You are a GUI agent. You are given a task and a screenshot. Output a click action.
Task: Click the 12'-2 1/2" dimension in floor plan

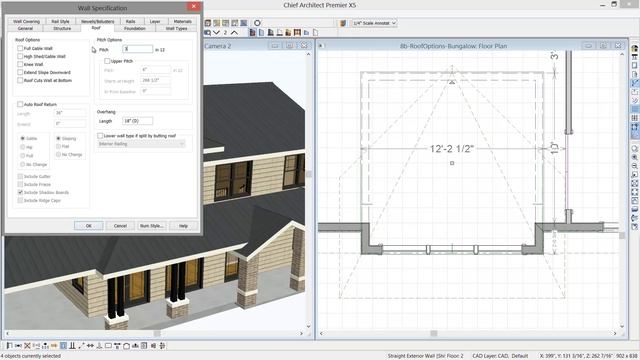coord(451,149)
